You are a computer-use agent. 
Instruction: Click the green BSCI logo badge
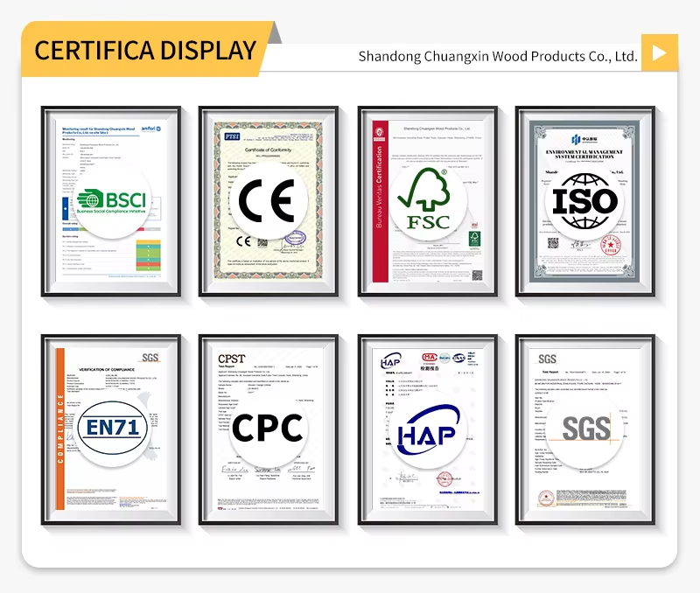(x=112, y=200)
